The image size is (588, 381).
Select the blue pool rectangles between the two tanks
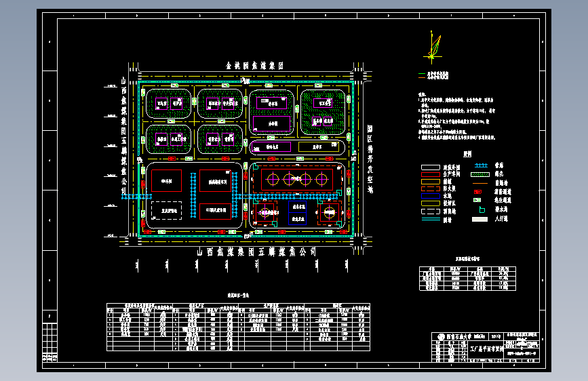(x=297, y=213)
